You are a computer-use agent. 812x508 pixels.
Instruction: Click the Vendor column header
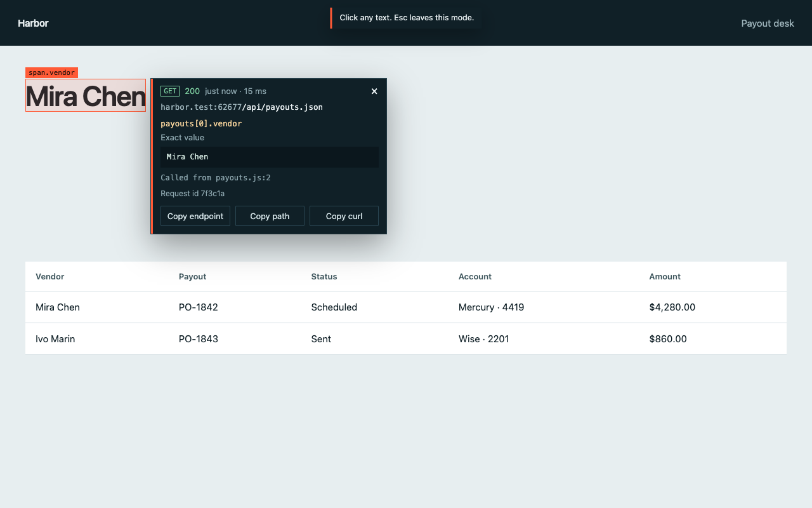click(x=49, y=277)
